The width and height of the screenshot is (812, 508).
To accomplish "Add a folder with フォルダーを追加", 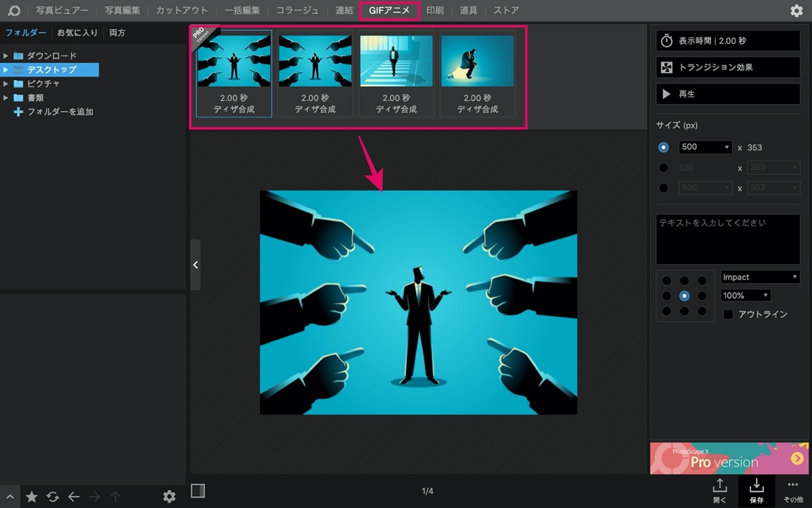I will 53,112.
